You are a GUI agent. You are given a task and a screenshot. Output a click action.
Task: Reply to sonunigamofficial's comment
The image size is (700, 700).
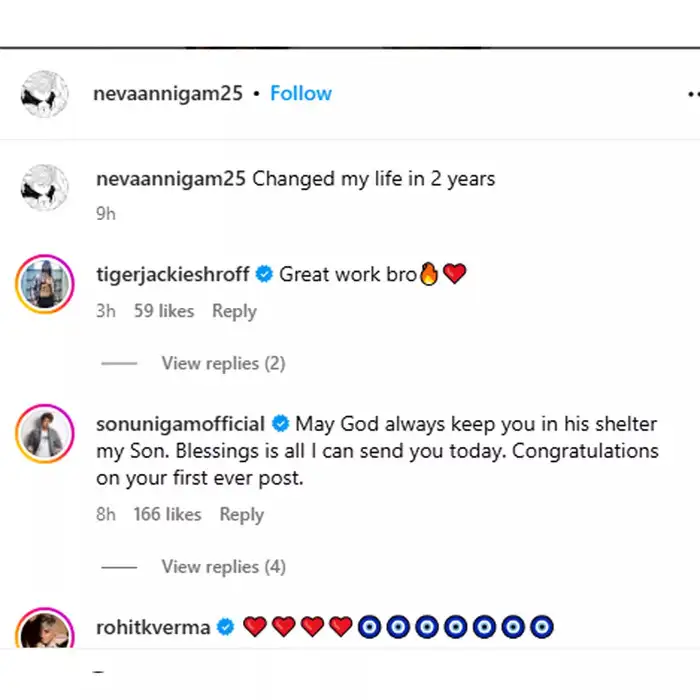[x=242, y=514]
